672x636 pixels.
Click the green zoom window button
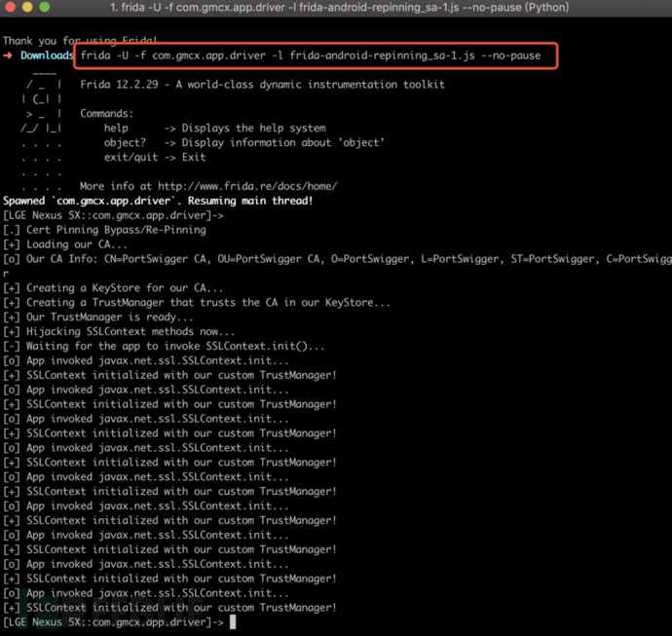[44, 7]
